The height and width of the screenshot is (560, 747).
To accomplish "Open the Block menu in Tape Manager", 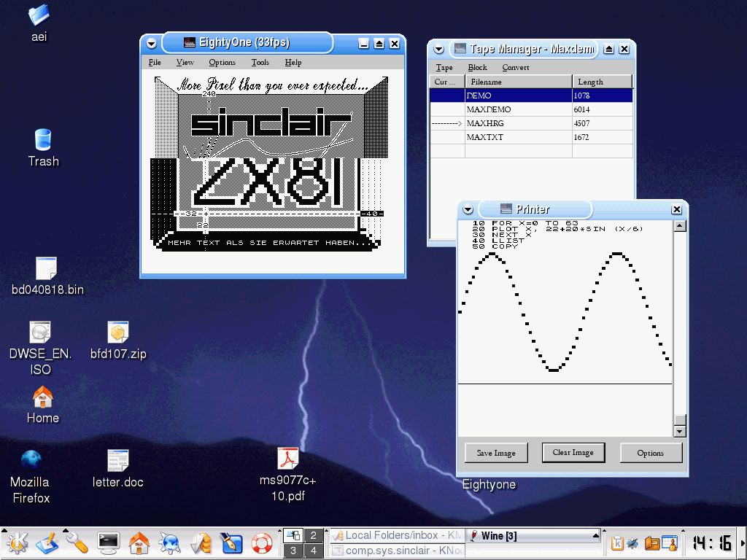I will tap(477, 68).
